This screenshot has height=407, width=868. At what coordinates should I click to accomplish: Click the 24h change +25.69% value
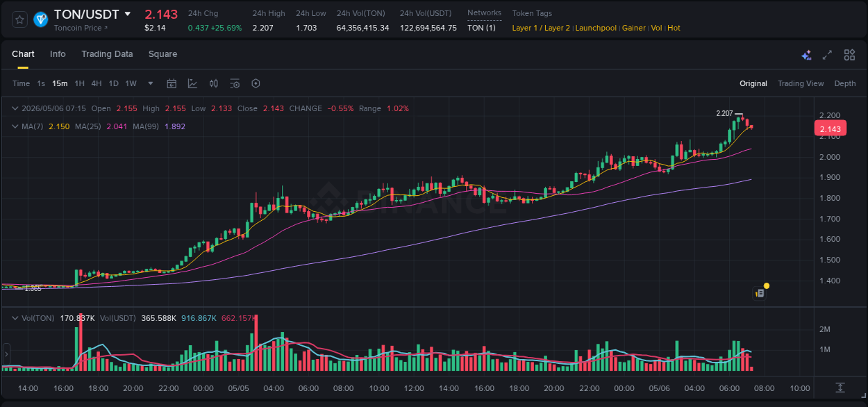point(227,28)
